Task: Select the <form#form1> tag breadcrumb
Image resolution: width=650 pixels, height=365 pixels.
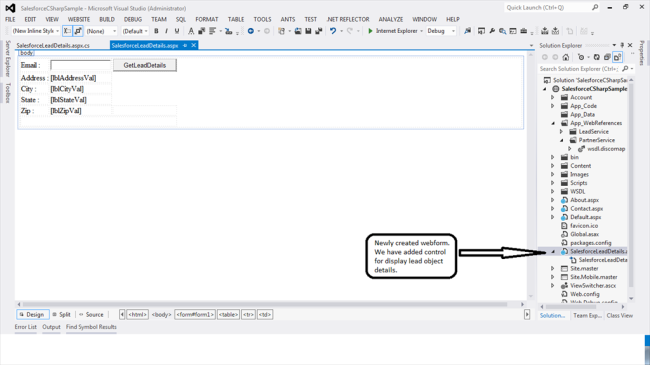Action: coord(195,314)
